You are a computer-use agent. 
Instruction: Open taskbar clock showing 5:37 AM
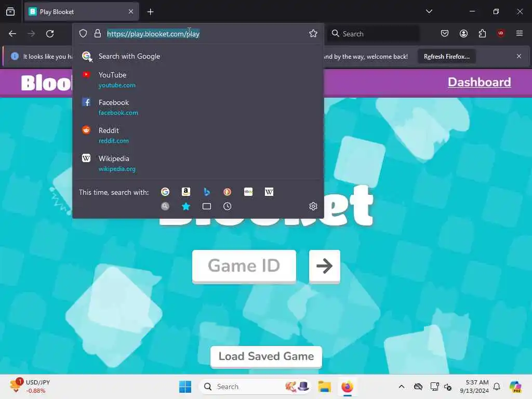point(474,387)
